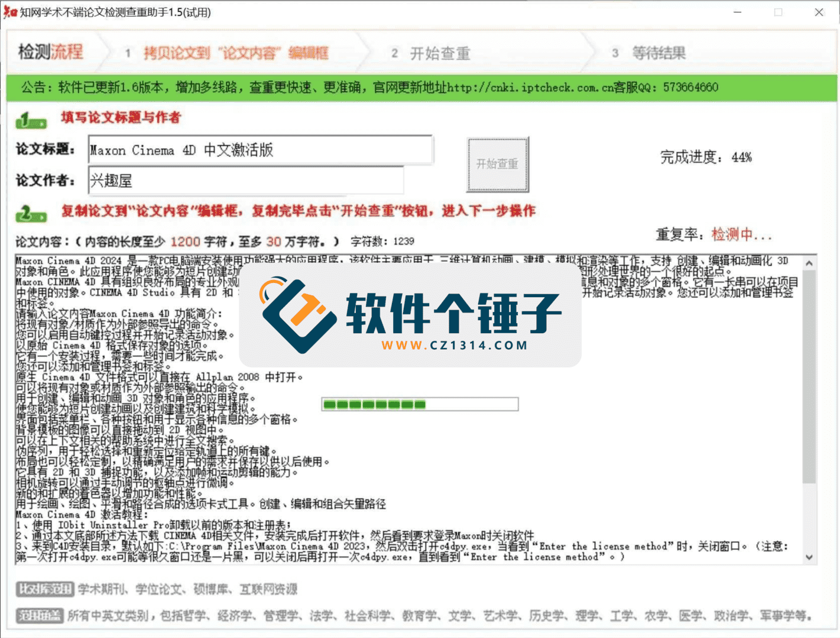The width and height of the screenshot is (840, 638).
Task: Click the line starting '1、使用 IObit Uninstaller Pro'
Action: 154,525
